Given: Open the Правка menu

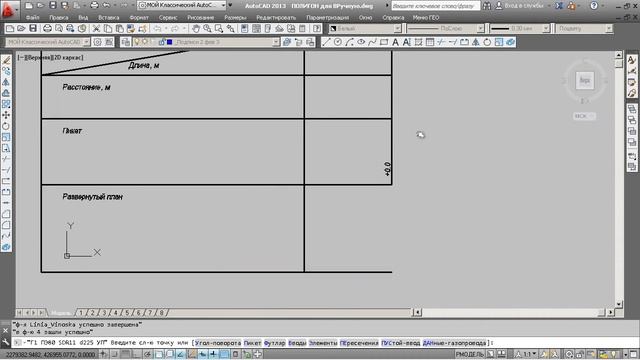Looking at the screenshot, I should point(59,18).
